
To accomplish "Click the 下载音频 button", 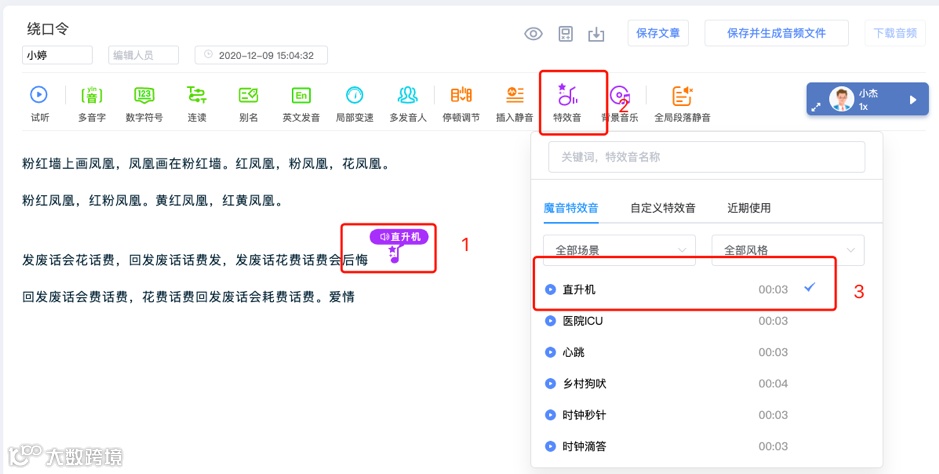I will click(x=895, y=33).
